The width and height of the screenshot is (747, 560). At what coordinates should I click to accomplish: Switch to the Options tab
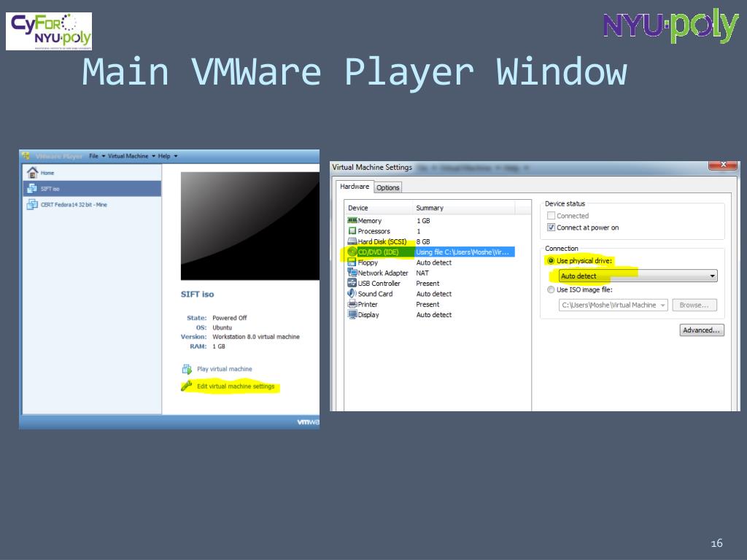point(388,187)
